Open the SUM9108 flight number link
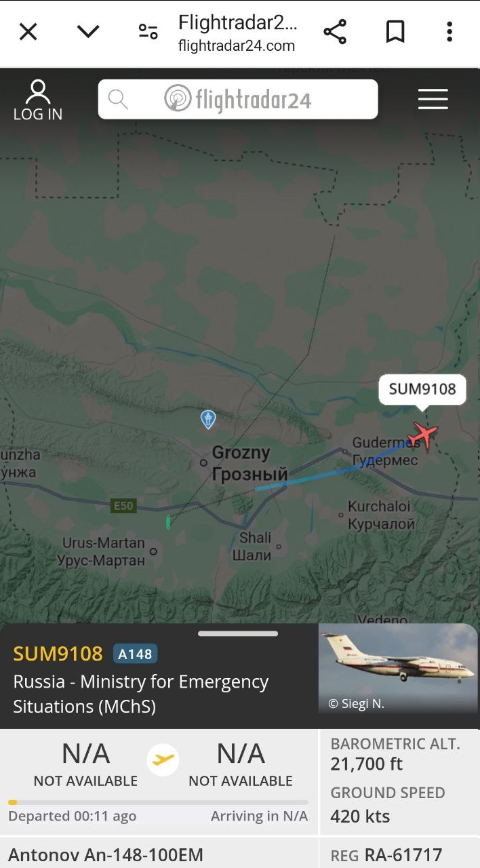Screen dimensions: 480x868 (x=58, y=654)
